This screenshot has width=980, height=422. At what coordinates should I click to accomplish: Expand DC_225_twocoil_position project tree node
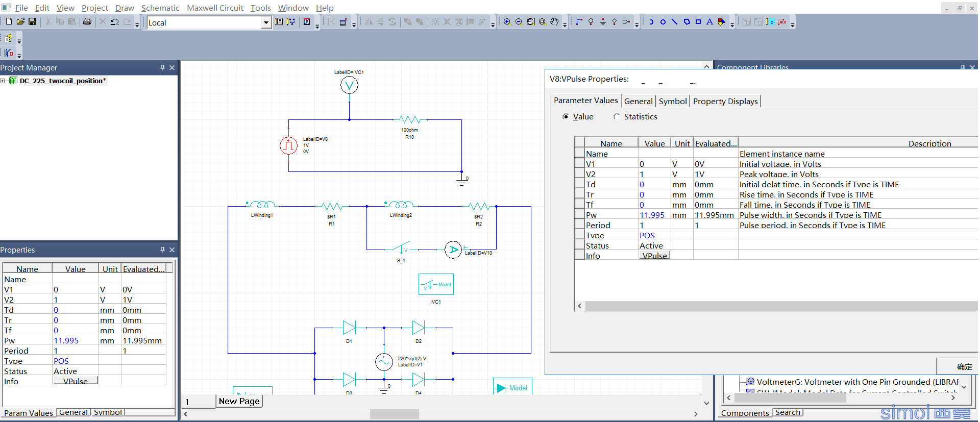tap(3, 81)
